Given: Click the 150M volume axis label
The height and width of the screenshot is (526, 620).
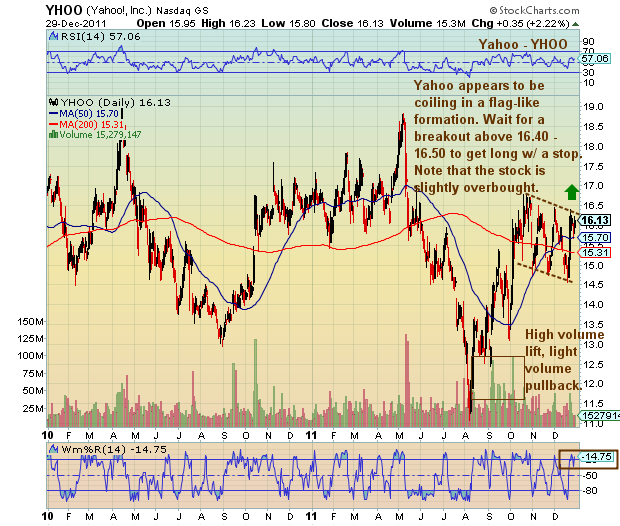Looking at the screenshot, I should tap(30, 322).
